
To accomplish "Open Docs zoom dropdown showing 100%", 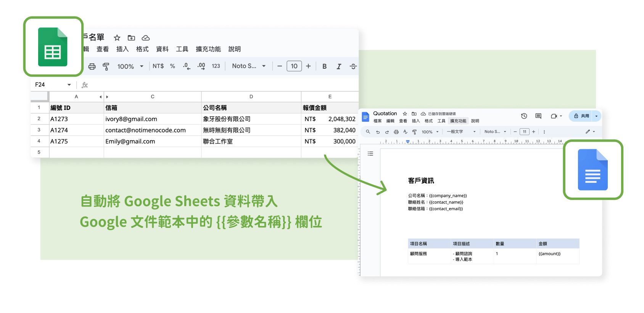I will (x=430, y=132).
